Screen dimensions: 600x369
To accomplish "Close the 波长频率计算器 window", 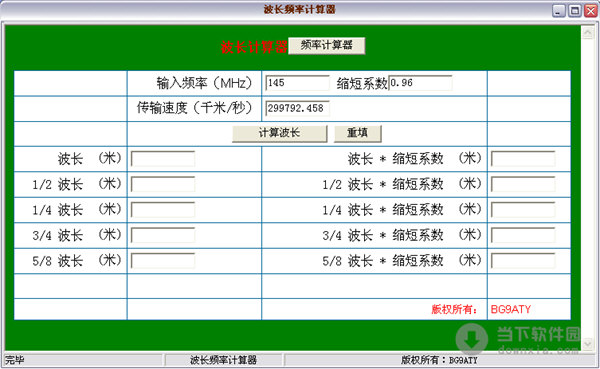I will 590,11.
